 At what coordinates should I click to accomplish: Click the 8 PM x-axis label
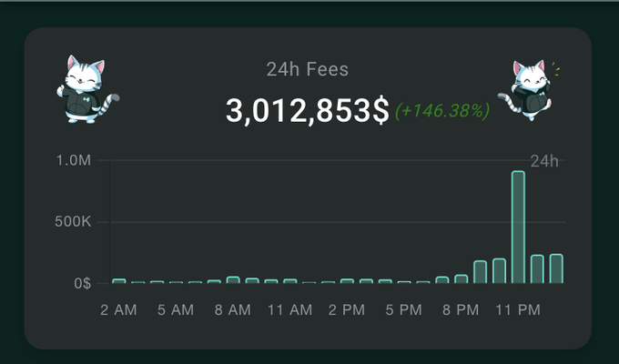461,310
